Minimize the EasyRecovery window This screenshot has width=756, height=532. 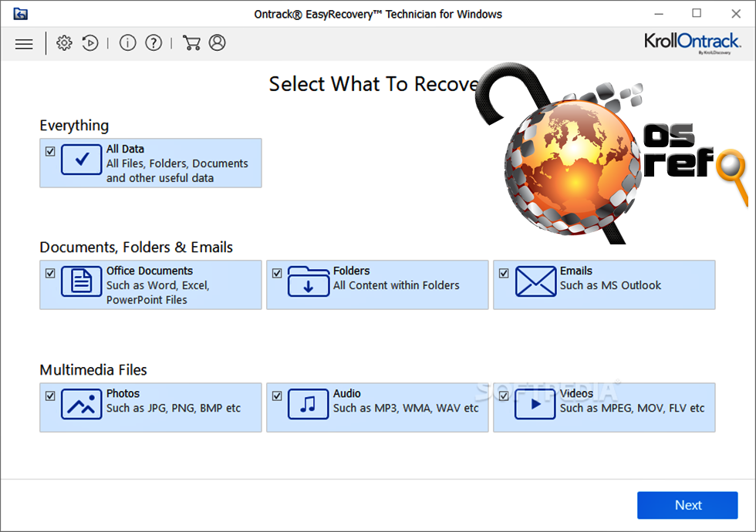coord(659,14)
